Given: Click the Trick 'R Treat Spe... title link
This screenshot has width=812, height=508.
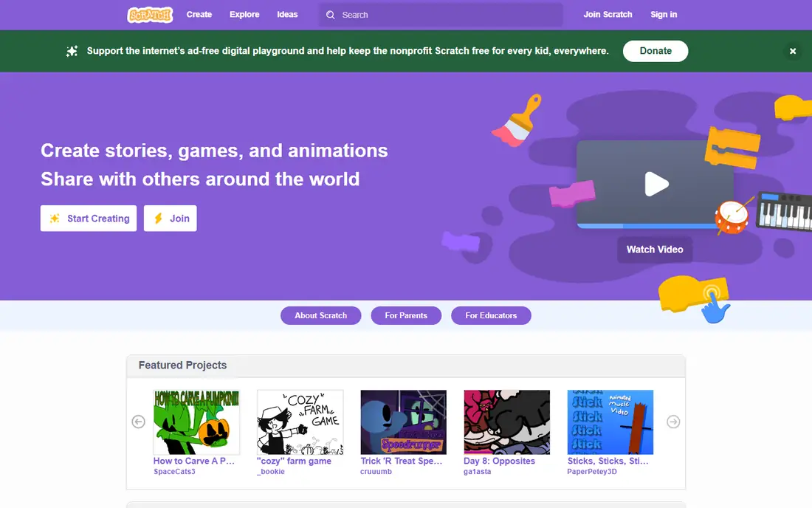Looking at the screenshot, I should coord(402,461).
